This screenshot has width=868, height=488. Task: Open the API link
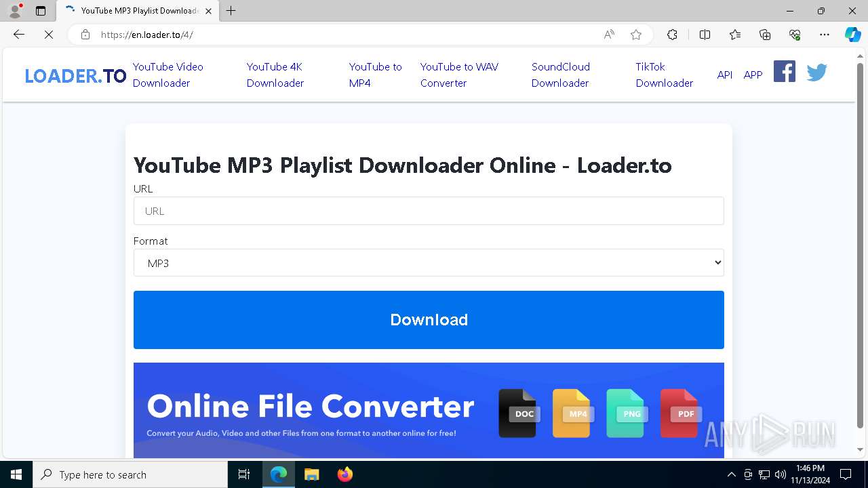[x=725, y=75]
